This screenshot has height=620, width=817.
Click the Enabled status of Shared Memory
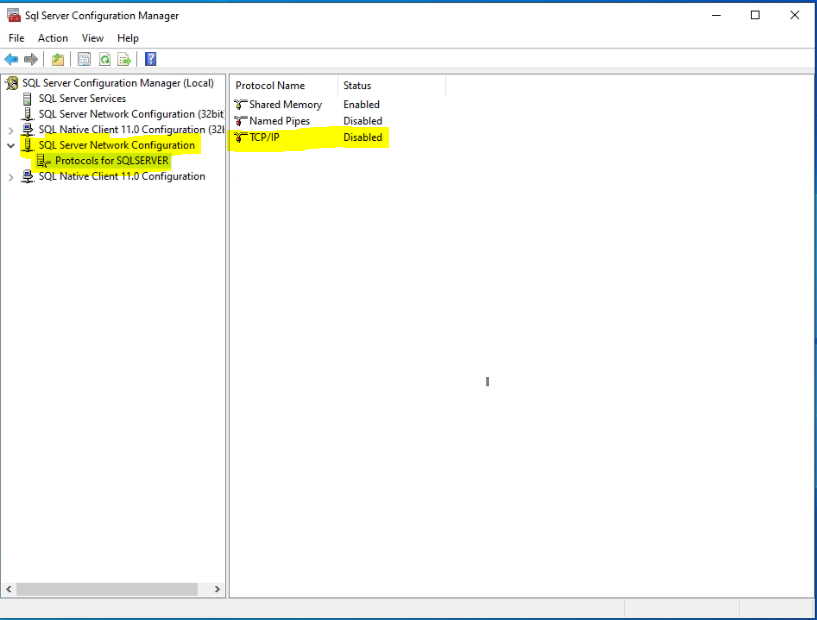pos(361,105)
